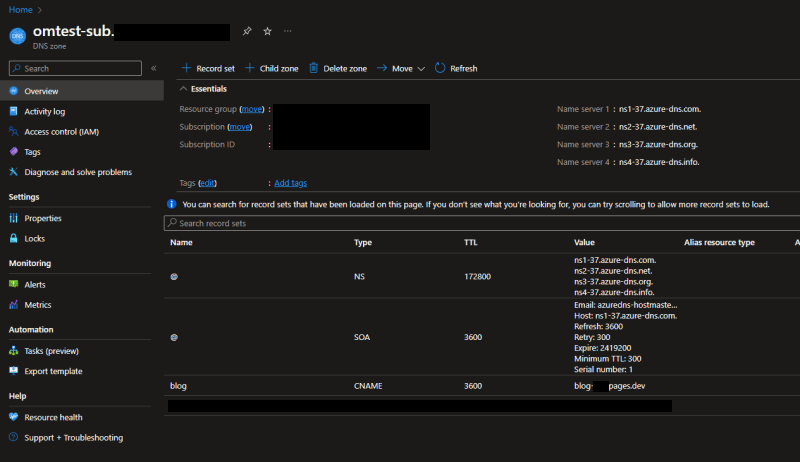Image resolution: width=800 pixels, height=462 pixels.
Task: Click the Refresh circular arrow icon
Action: [x=440, y=68]
